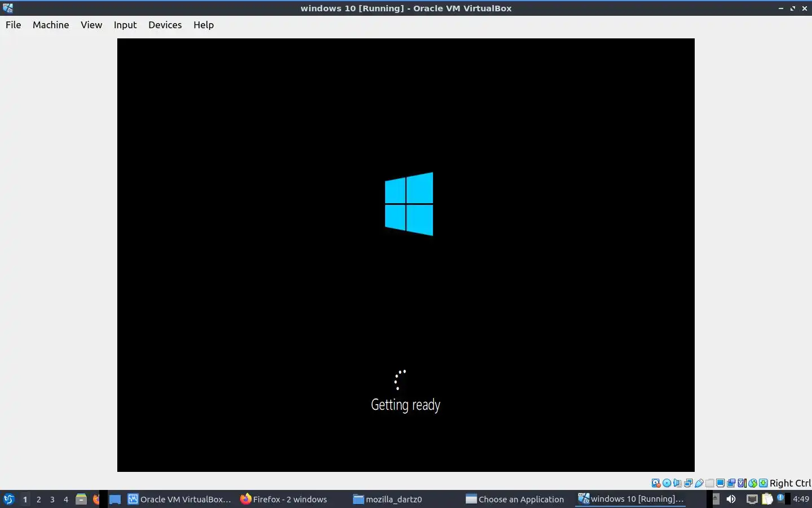Image resolution: width=812 pixels, height=508 pixels.
Task: Switch to Oracle VM VirtualBox Manager task
Action: [x=179, y=499]
